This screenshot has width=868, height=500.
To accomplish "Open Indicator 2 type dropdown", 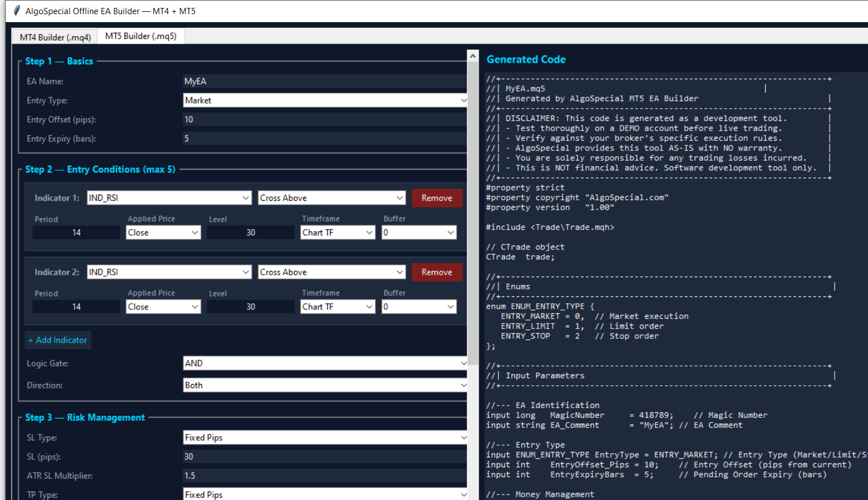I will (x=169, y=272).
